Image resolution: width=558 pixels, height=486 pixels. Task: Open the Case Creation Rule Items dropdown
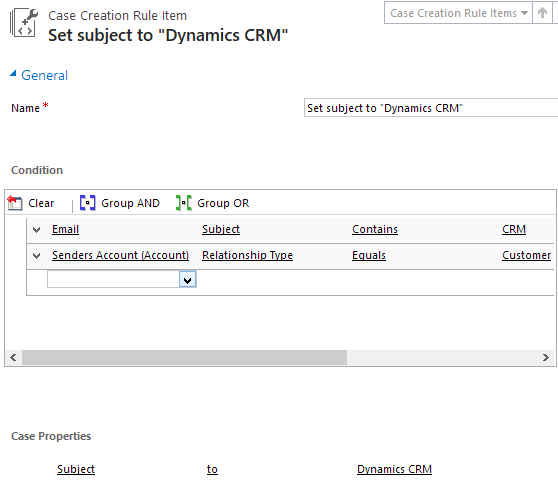click(x=458, y=13)
